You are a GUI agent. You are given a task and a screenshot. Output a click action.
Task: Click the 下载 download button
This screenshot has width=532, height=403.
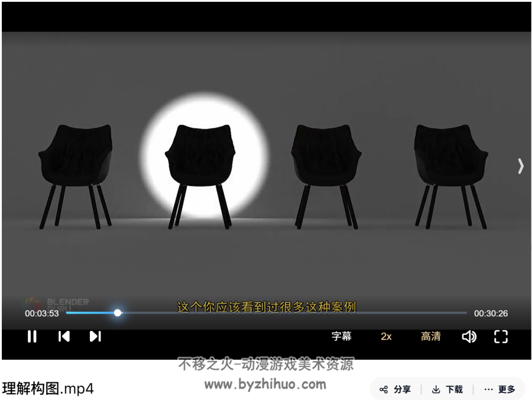pyautogui.click(x=447, y=389)
